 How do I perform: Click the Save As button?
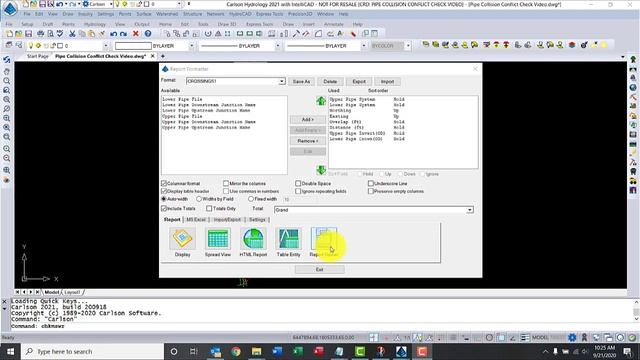click(x=301, y=82)
